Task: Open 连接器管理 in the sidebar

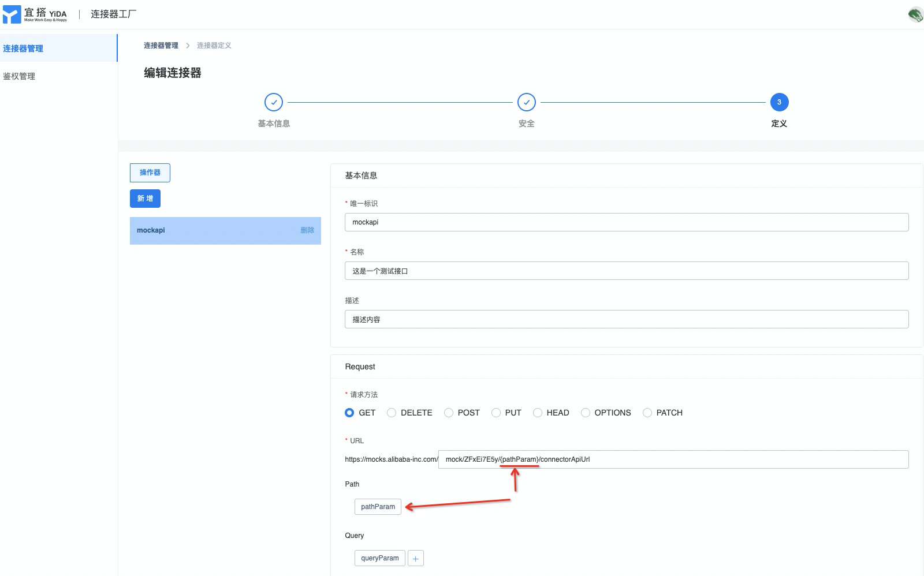Action: [23, 48]
